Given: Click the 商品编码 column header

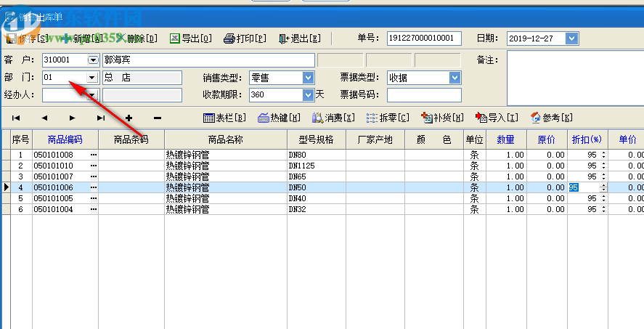Looking at the screenshot, I should [65, 139].
